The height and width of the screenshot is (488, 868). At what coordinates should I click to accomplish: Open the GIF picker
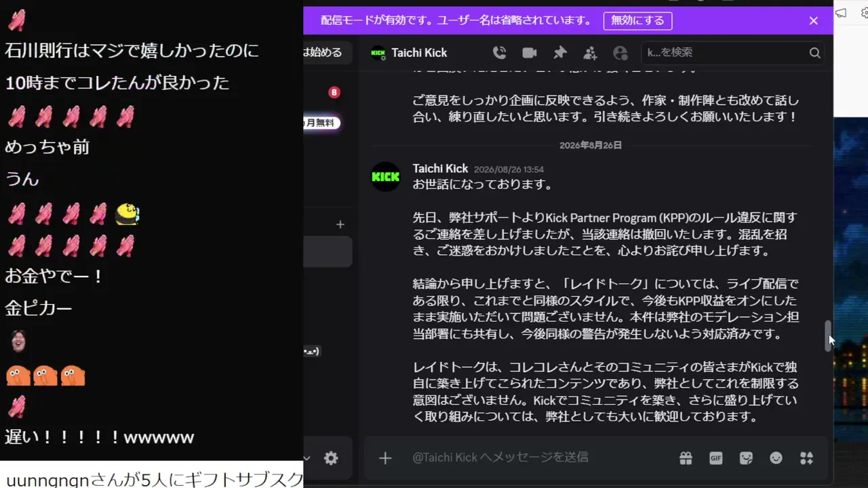(x=716, y=458)
